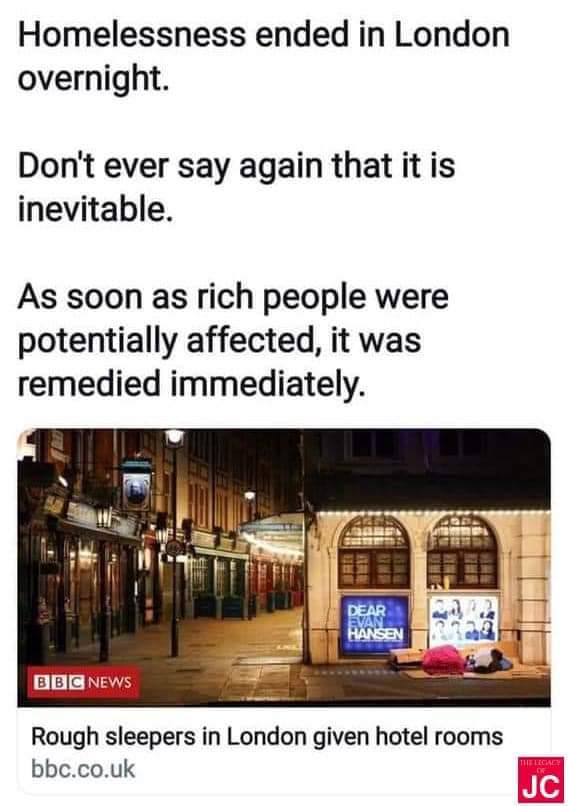Click the red JC logo badge

tap(540, 779)
